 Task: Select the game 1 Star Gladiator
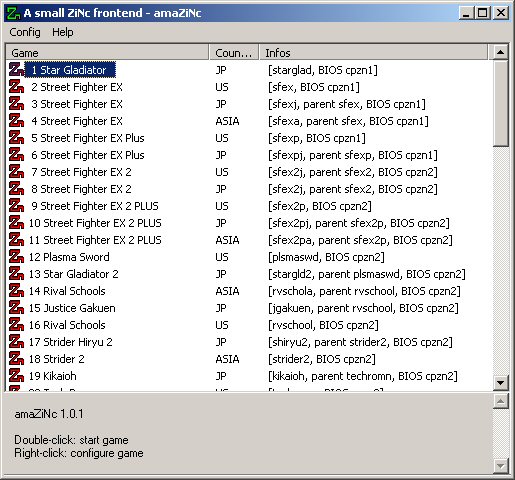(70, 70)
